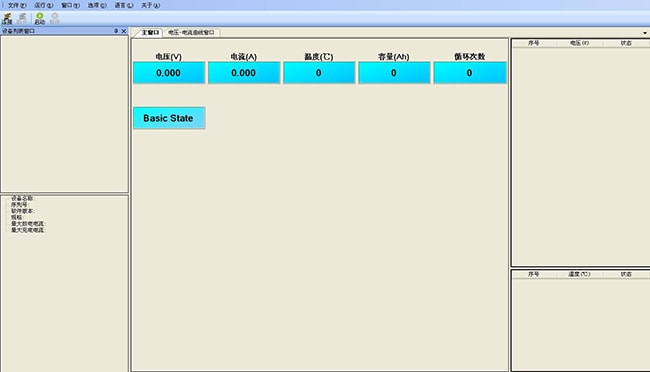The height and width of the screenshot is (372, 650).
Task: Click the greyed disconnect toolbar icon
Action: (x=22, y=18)
